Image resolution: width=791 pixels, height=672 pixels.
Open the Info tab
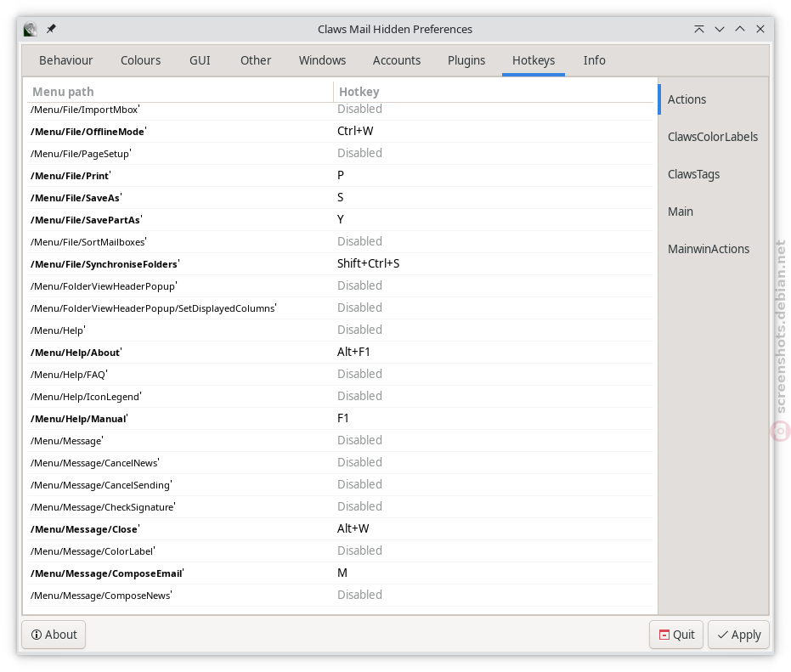[x=594, y=60]
